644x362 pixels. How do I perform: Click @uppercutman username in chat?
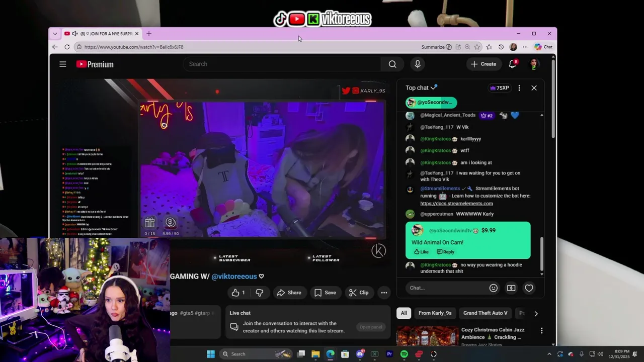pos(437,214)
